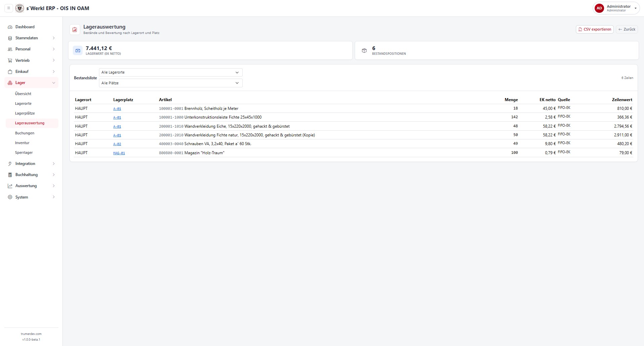Click the Lagerwert money icon
Viewport: 644px width, 346px height.
click(78, 51)
